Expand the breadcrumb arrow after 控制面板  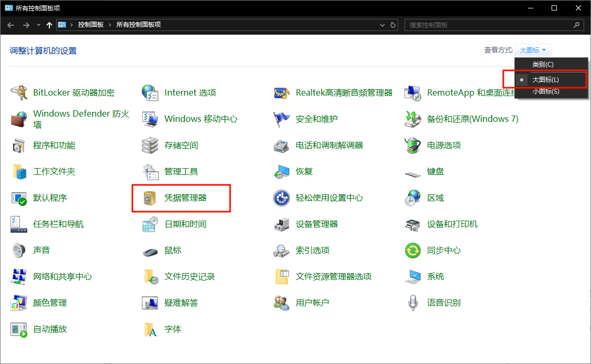click(110, 25)
